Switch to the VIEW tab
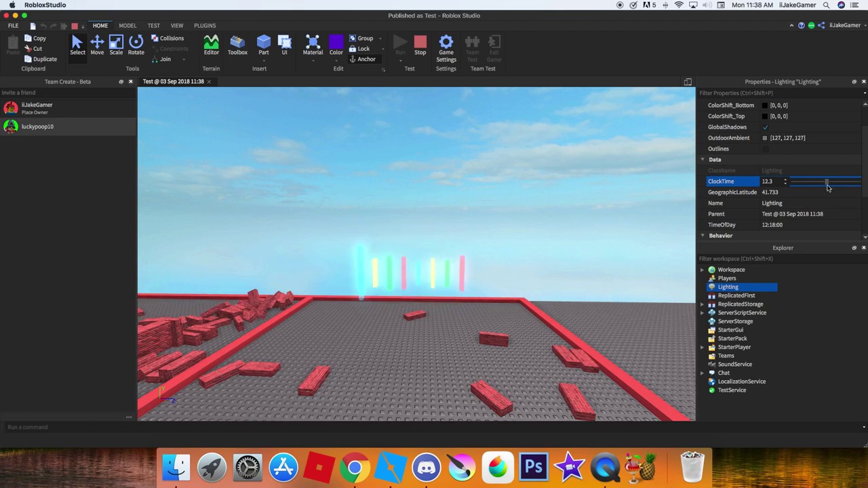868x488 pixels. pos(177,26)
